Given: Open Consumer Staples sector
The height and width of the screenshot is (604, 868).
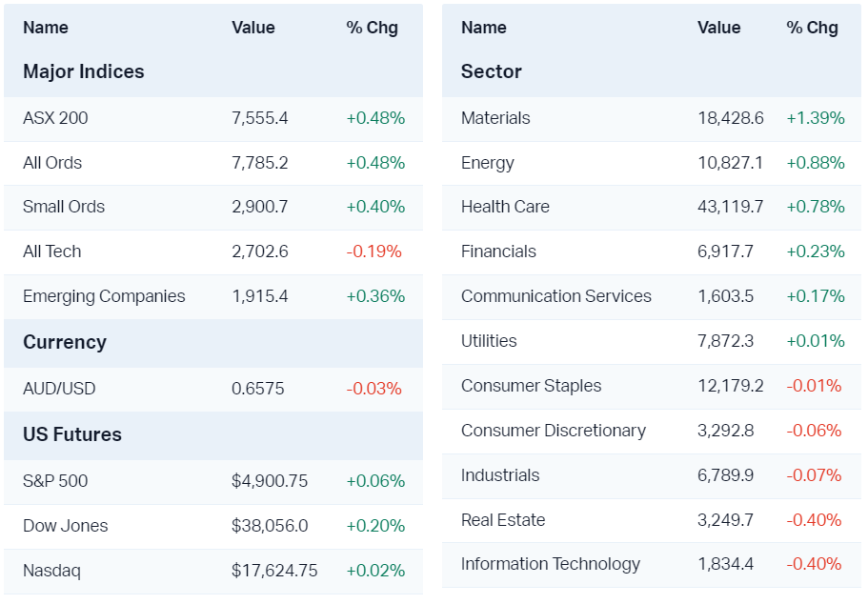Looking at the screenshot, I should 531,386.
